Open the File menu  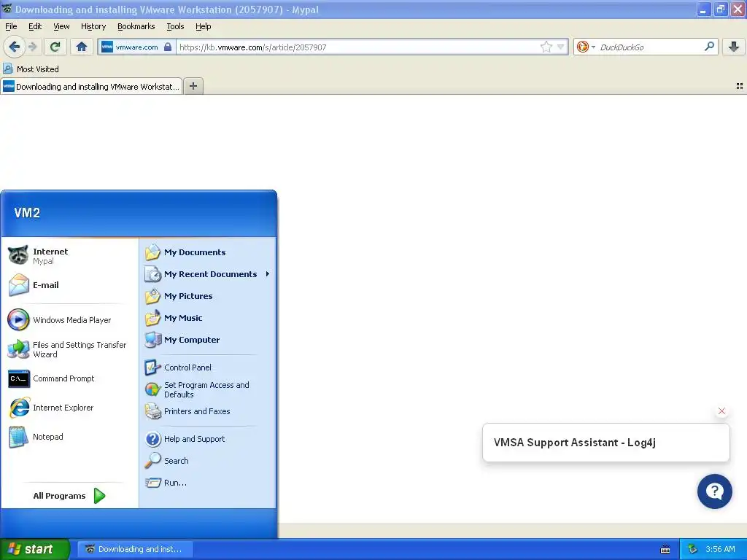[11, 26]
